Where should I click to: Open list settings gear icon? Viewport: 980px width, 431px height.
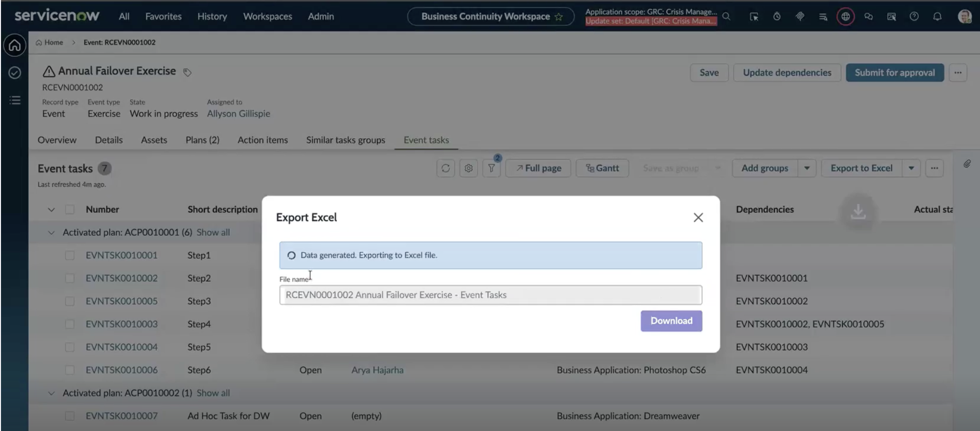tap(468, 168)
